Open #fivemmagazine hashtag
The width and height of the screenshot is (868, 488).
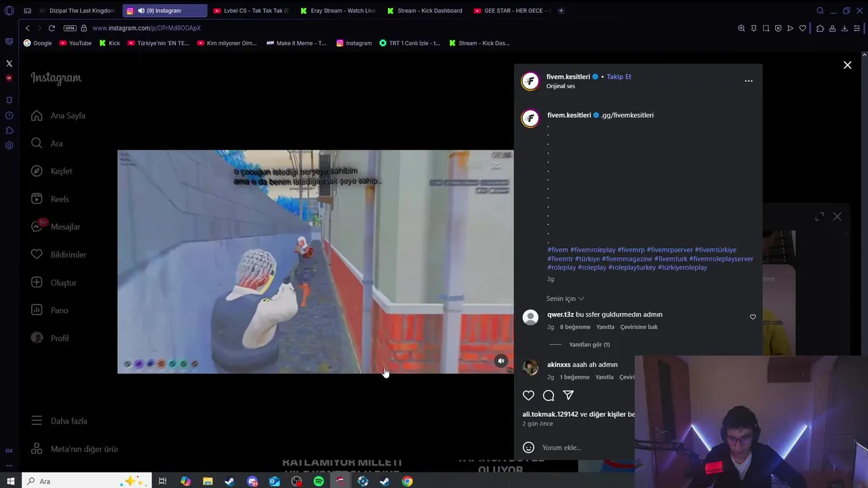click(x=627, y=259)
